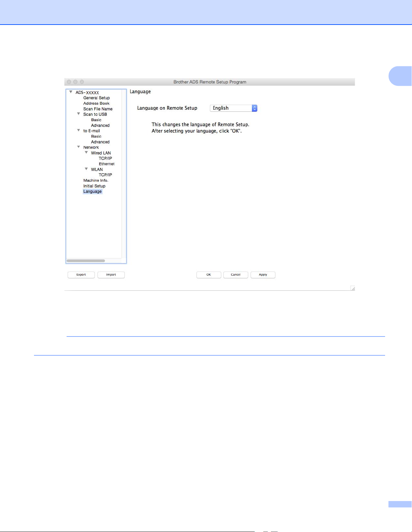This screenshot has height=532, width=412.
Task: Click the 'Language' panel heading
Action: pos(140,92)
